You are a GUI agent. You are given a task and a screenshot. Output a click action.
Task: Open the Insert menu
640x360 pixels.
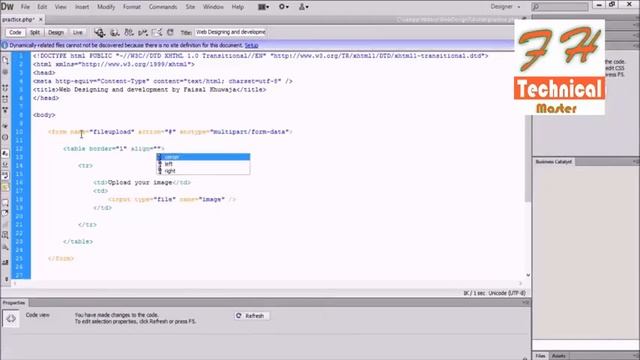[x=82, y=7]
